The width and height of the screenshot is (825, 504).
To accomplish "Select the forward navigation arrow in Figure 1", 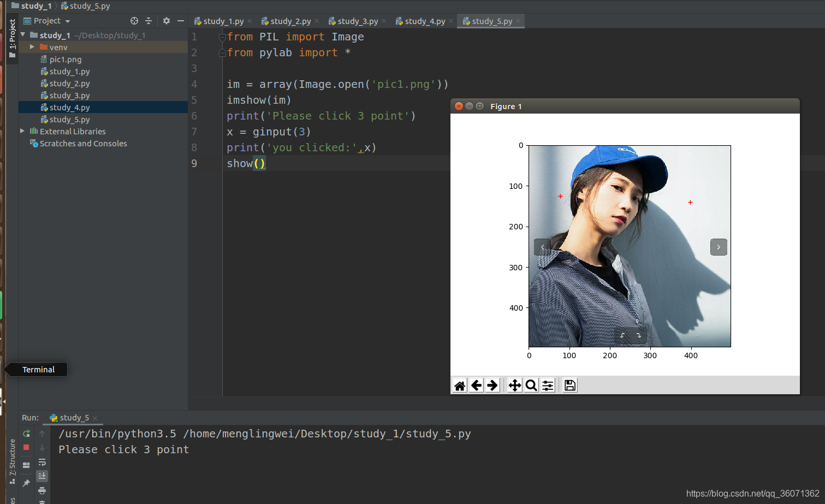I will [x=492, y=385].
